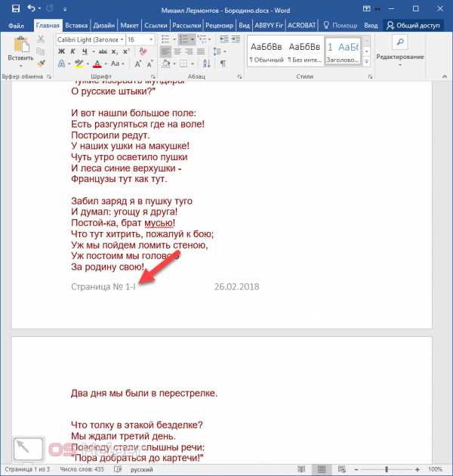
Task: Open paragraph shading paint bucket
Action: [x=165, y=63]
